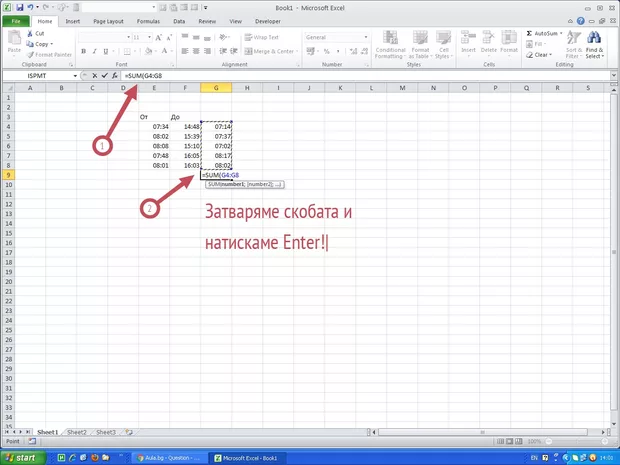Open the File tab
Screen dimensions: 620x465
pos(16,21)
